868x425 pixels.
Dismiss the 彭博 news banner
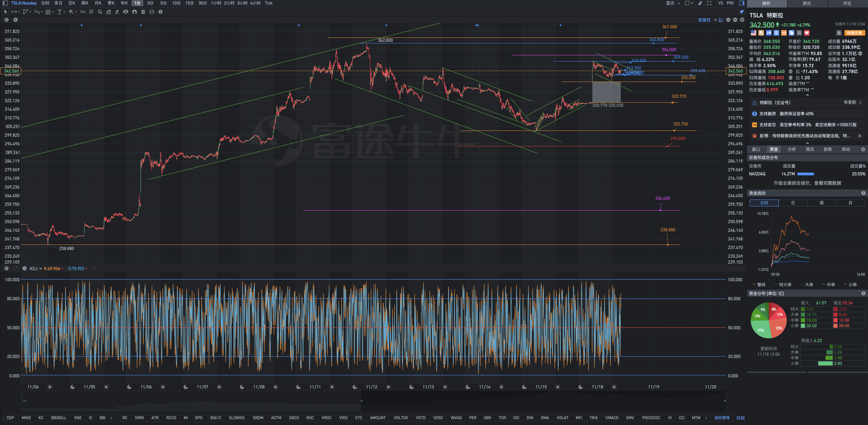(860, 136)
